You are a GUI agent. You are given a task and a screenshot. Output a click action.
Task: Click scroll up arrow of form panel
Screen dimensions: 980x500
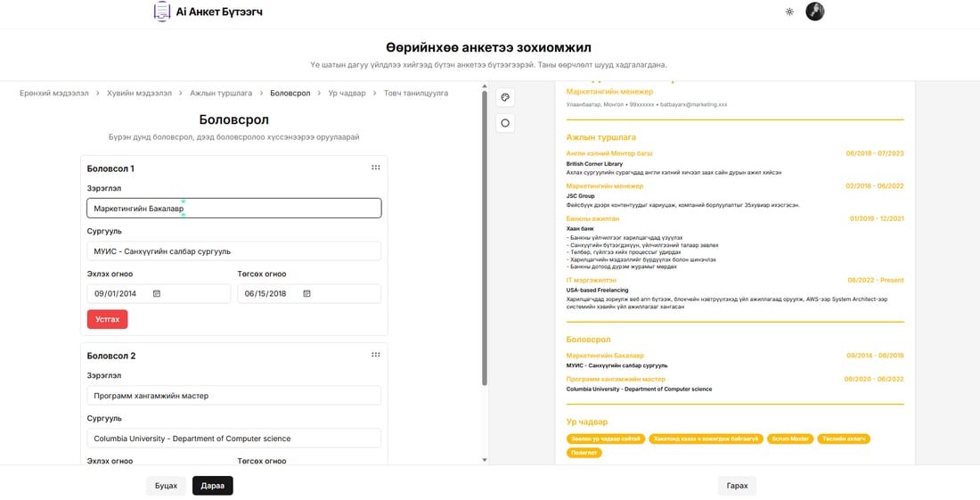coord(485,86)
